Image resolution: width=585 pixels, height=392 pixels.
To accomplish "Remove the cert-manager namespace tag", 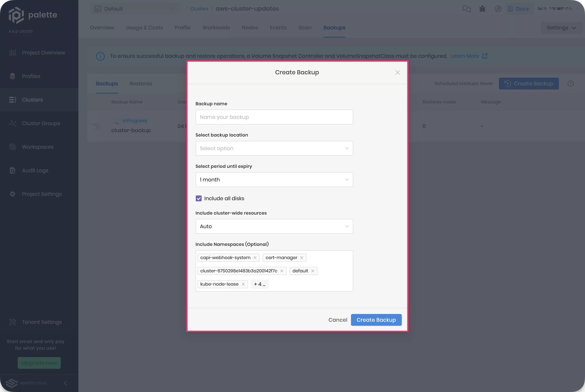I will tap(302, 257).
